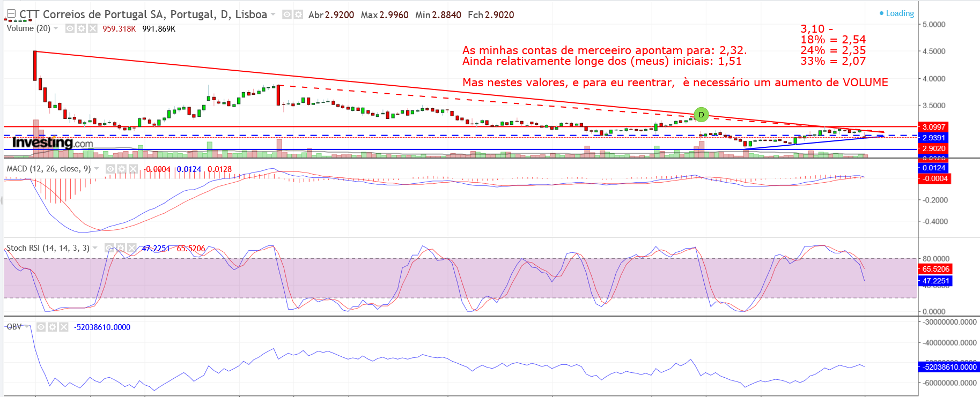Toggle visibility of CTT Correios main series
The height and width of the screenshot is (397, 980).
(287, 14)
